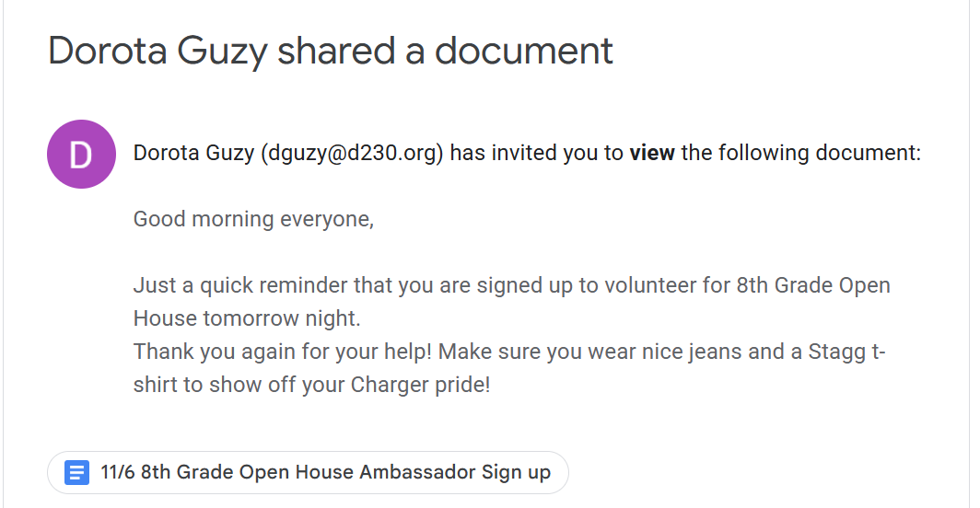Click the words 'Stagg t-' in message

(x=846, y=352)
